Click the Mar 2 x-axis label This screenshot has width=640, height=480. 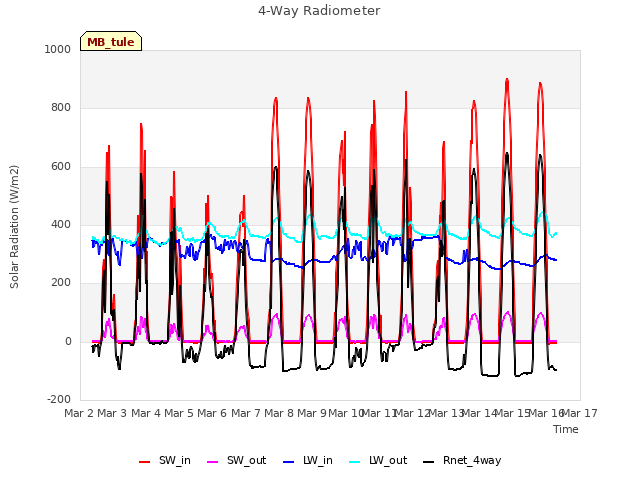[x=79, y=413]
